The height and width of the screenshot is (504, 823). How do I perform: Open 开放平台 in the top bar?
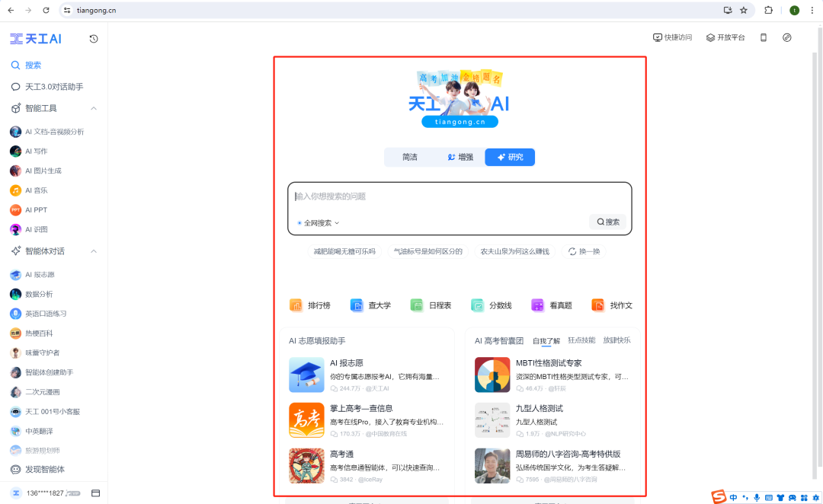[725, 37]
